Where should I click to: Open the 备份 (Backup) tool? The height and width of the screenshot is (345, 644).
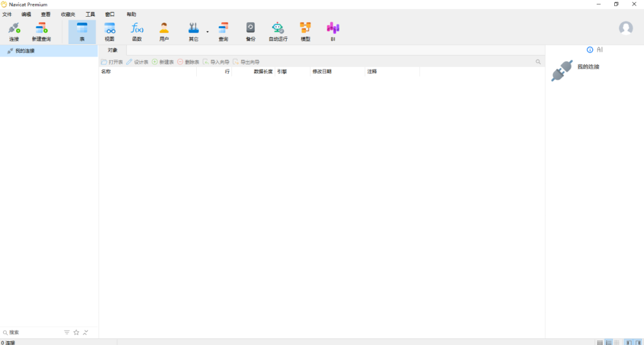click(x=250, y=31)
